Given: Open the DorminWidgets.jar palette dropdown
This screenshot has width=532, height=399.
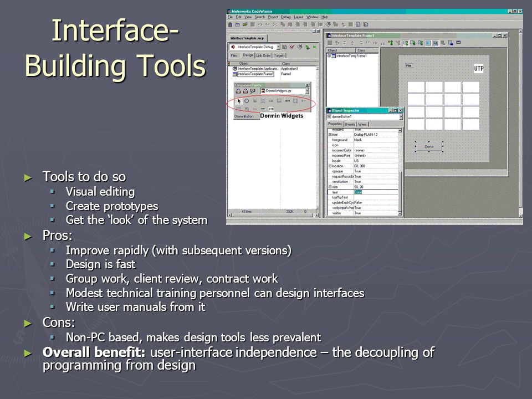Looking at the screenshot, I should tap(307, 91).
